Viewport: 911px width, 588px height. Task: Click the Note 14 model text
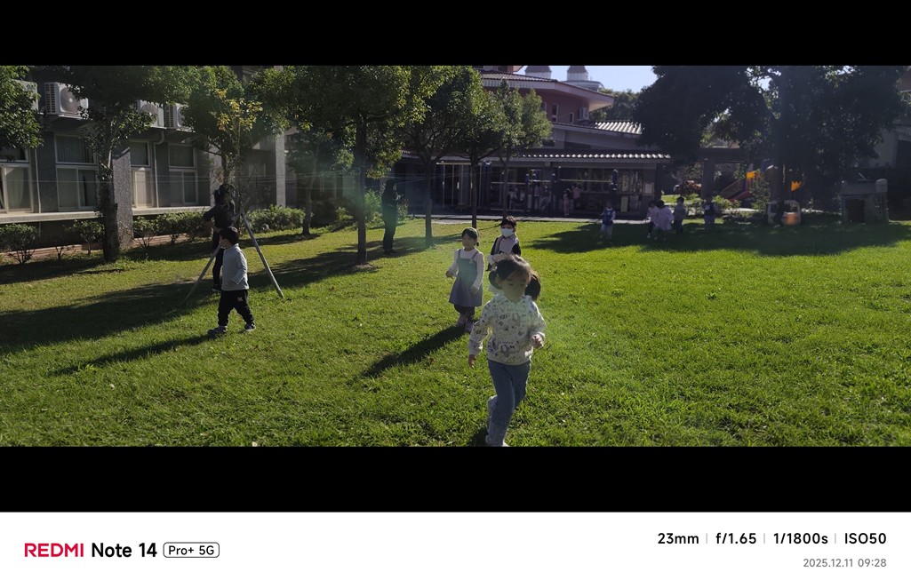coord(124,550)
